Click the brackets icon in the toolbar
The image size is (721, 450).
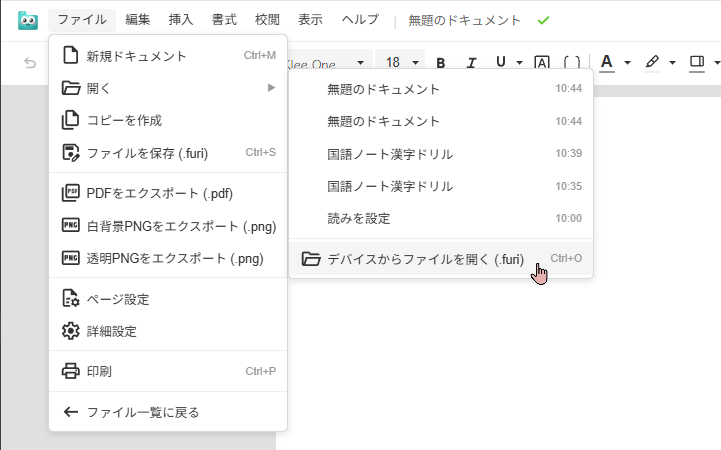coord(572,63)
